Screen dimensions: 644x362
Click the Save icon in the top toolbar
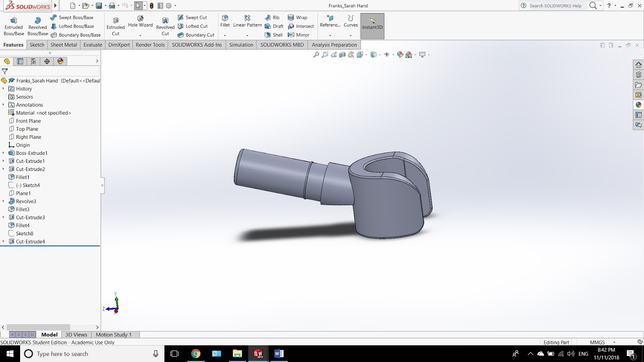click(x=99, y=6)
